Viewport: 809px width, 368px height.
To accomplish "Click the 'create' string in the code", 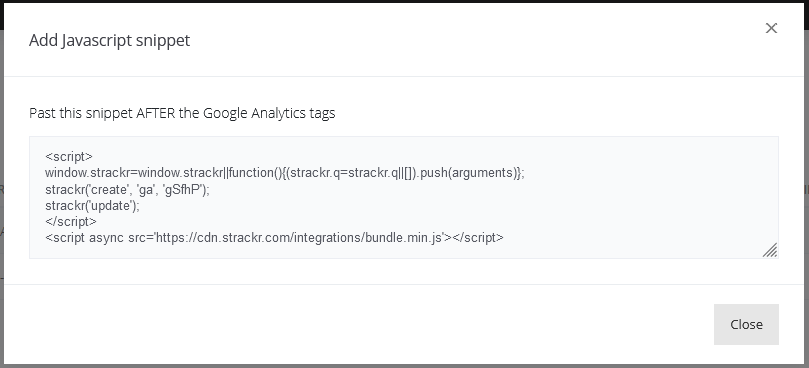I will (x=109, y=189).
